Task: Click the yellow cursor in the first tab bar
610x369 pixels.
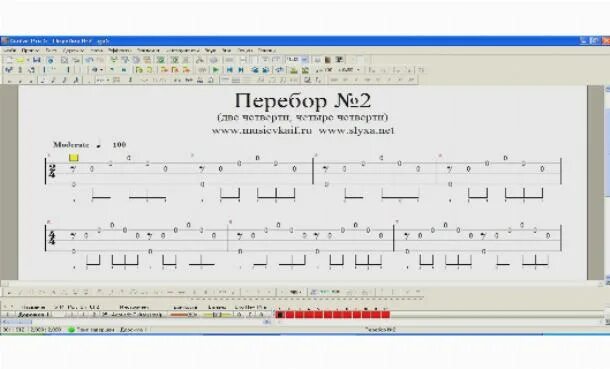Action: [74, 157]
